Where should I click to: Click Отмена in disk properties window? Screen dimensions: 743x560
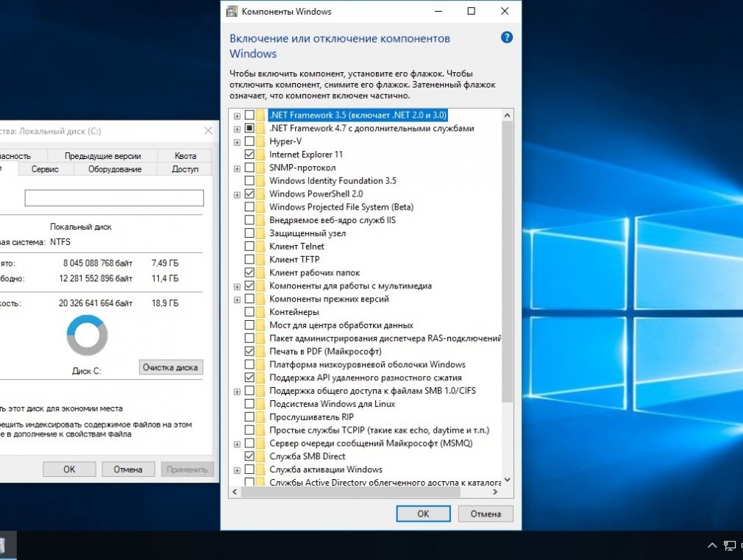pyautogui.click(x=128, y=469)
